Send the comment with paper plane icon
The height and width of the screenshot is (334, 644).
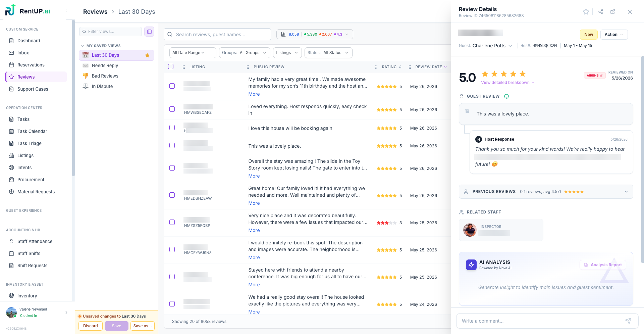pyautogui.click(x=628, y=321)
